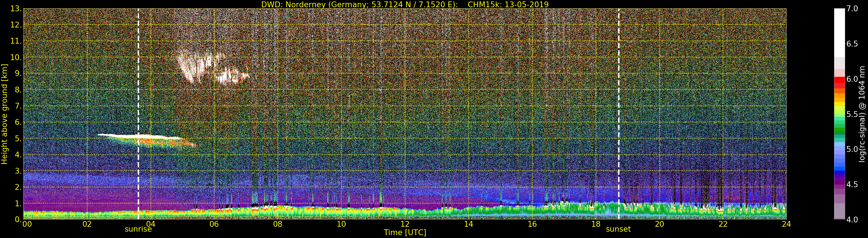
Task: Click colorbar tick label '4.5'
Action: coord(852,185)
